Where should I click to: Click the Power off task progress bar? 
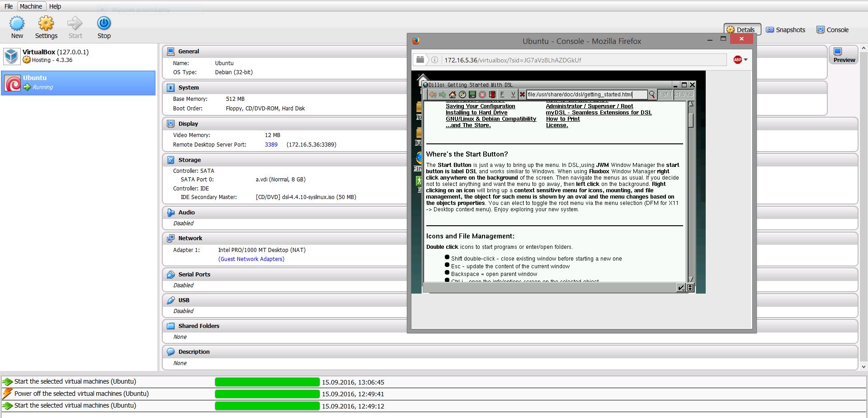(267, 394)
